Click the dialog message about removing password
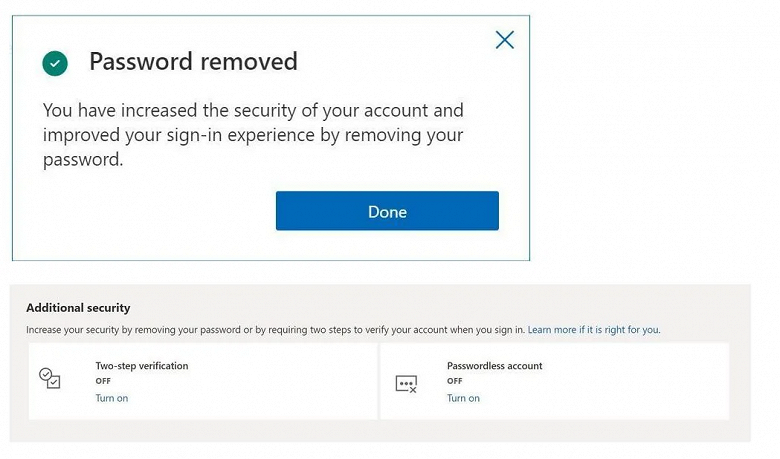The height and width of the screenshot is (459, 780). (x=253, y=135)
